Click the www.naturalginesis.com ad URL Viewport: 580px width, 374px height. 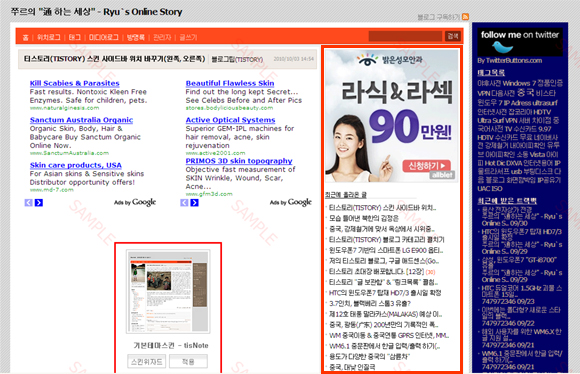coord(64,108)
